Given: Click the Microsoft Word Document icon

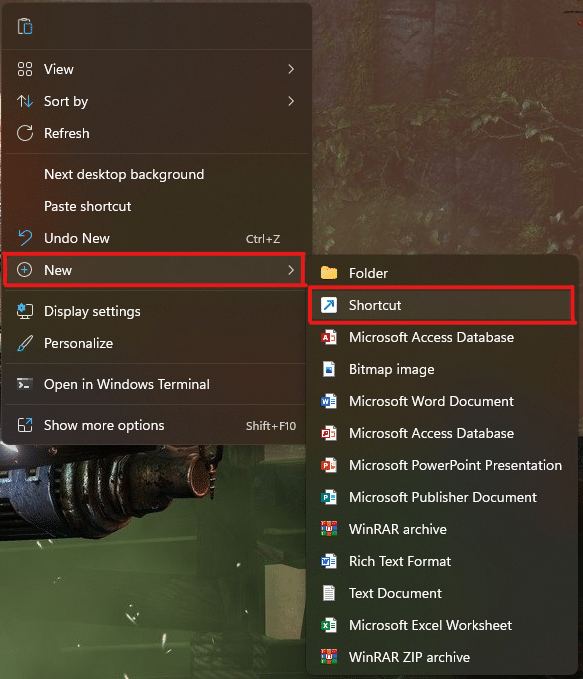Looking at the screenshot, I should [329, 401].
